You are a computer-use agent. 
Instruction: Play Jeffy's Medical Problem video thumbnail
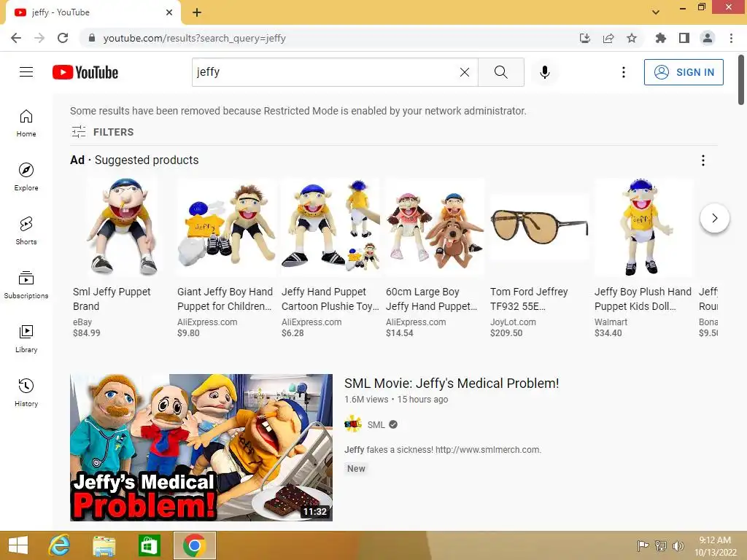(x=201, y=447)
